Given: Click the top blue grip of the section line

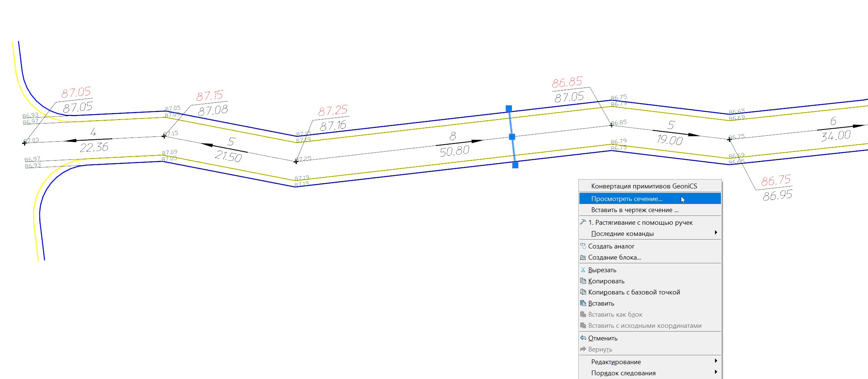Looking at the screenshot, I should click(509, 109).
